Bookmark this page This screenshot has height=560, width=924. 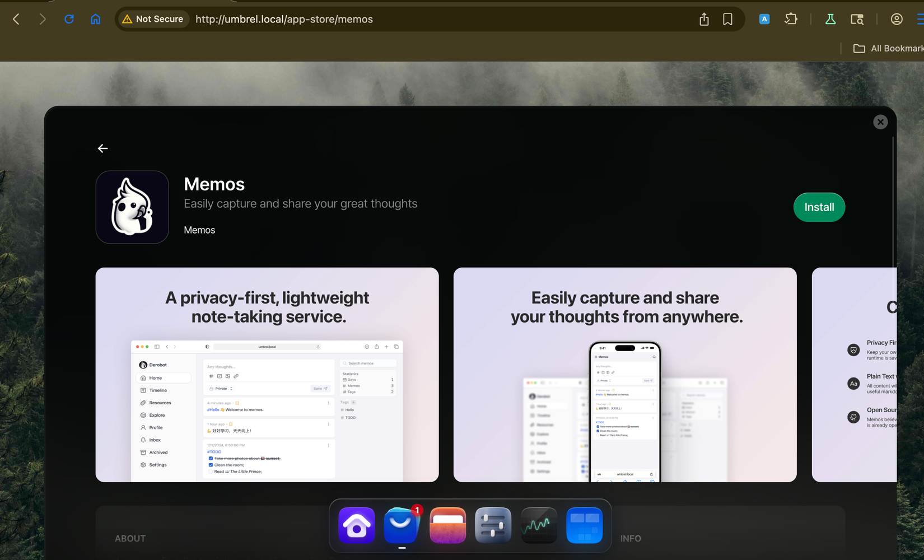tap(727, 19)
